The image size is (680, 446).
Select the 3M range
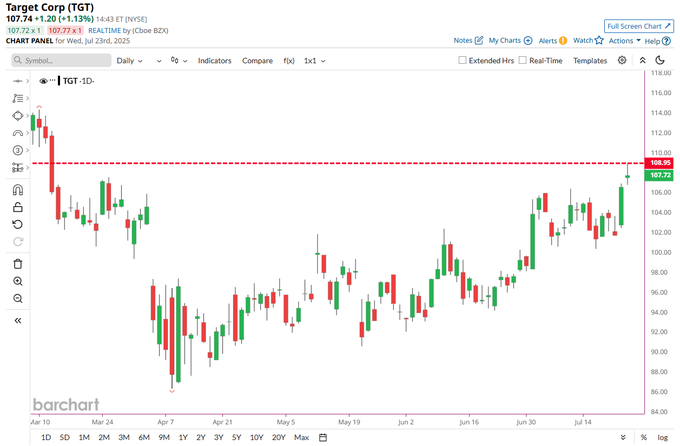click(124, 437)
